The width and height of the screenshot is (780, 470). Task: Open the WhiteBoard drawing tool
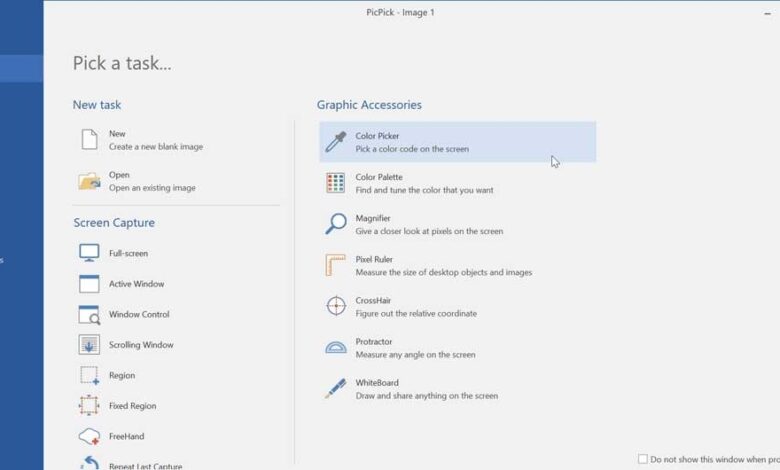click(336, 389)
